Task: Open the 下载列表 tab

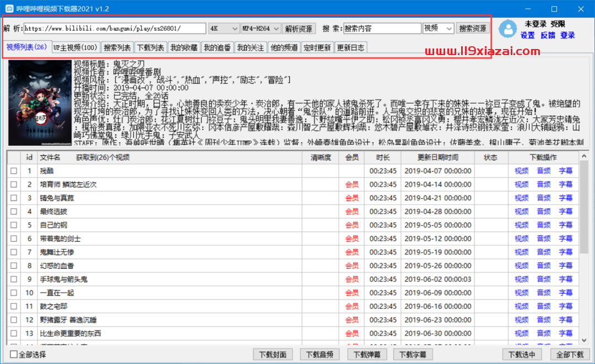Action: [x=150, y=48]
